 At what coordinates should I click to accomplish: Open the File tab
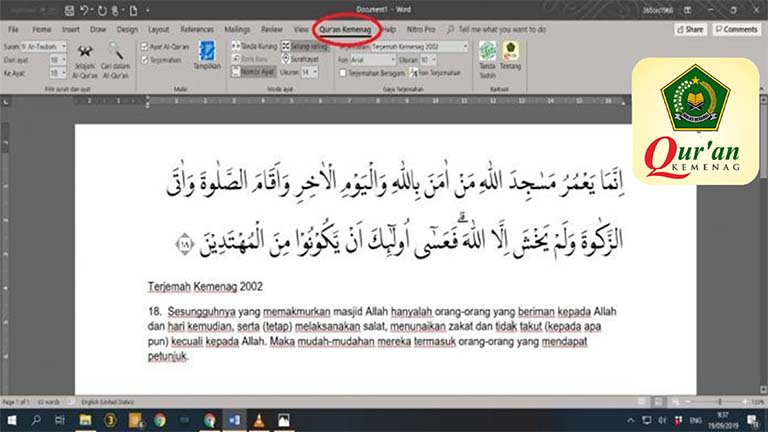[x=13, y=29]
